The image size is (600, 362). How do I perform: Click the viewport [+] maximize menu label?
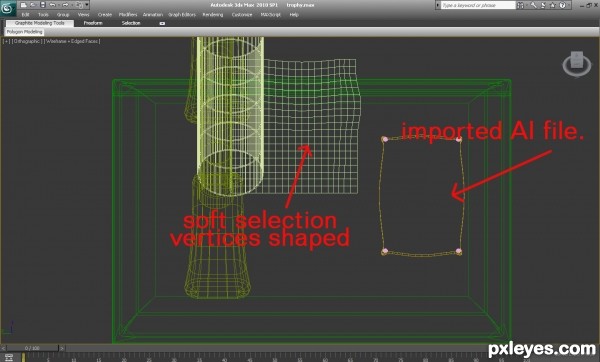point(7,41)
